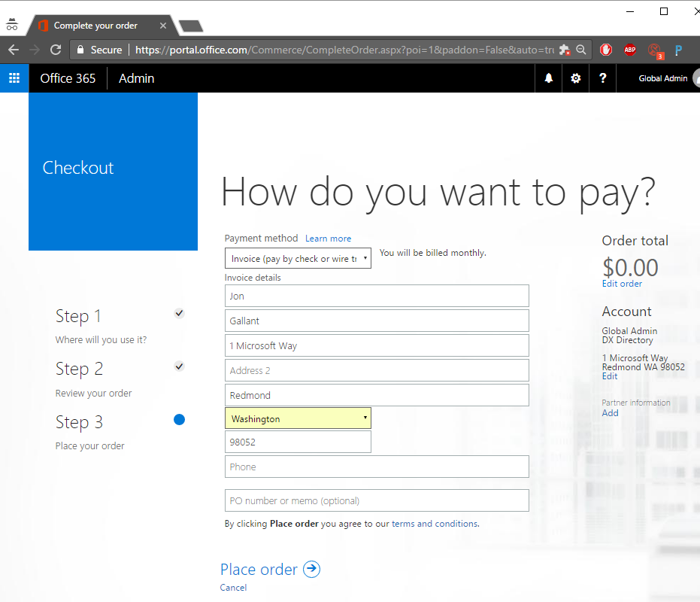
Task: Reload the page with the refresh icon
Action: pyautogui.click(x=55, y=50)
